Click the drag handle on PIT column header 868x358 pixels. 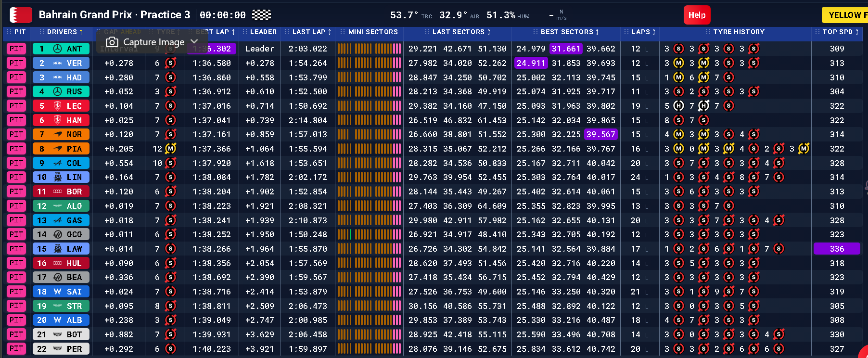point(9,32)
